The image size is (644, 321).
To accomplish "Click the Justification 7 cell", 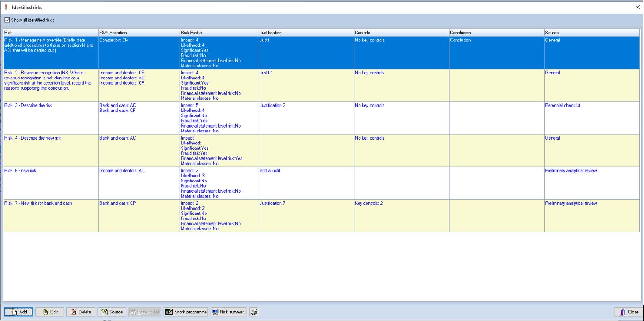I will pos(306,215).
